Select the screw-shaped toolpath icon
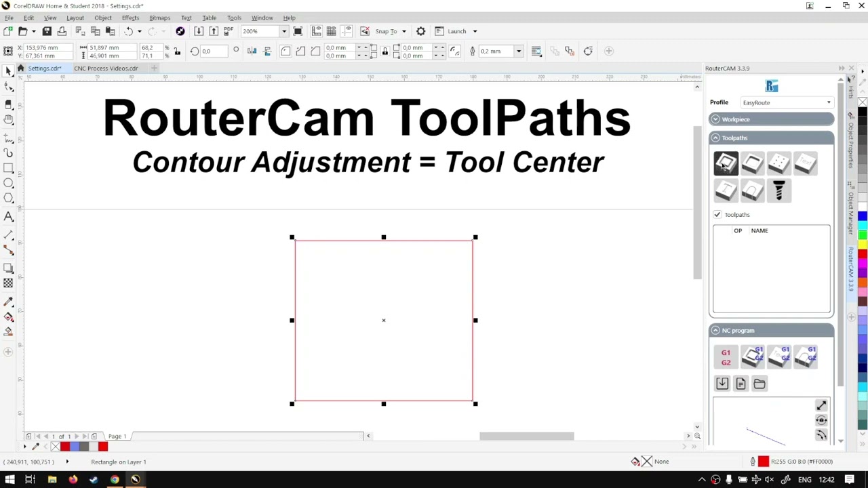Viewport: 868px width, 488px height. (779, 191)
